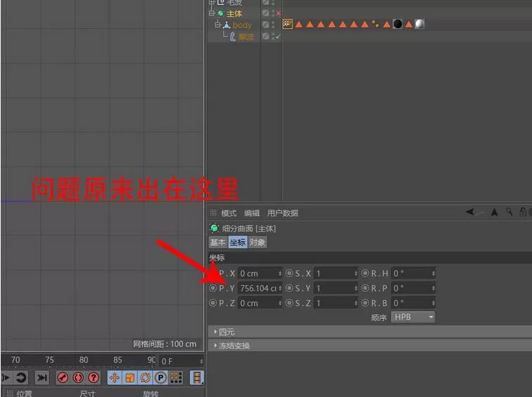The width and height of the screenshot is (532, 397).
Task: Click the magnifier search icon in attribute manager
Action: pyautogui.click(x=509, y=212)
